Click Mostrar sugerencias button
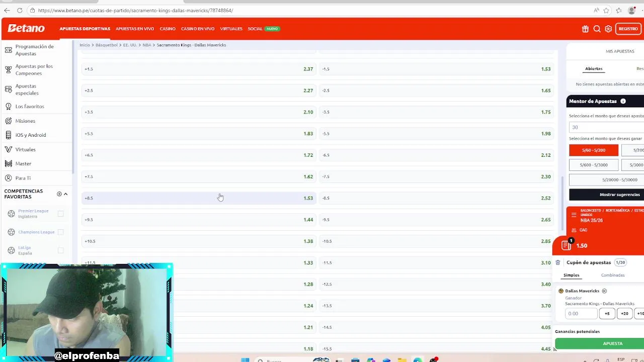The width and height of the screenshot is (644, 362). point(607,195)
